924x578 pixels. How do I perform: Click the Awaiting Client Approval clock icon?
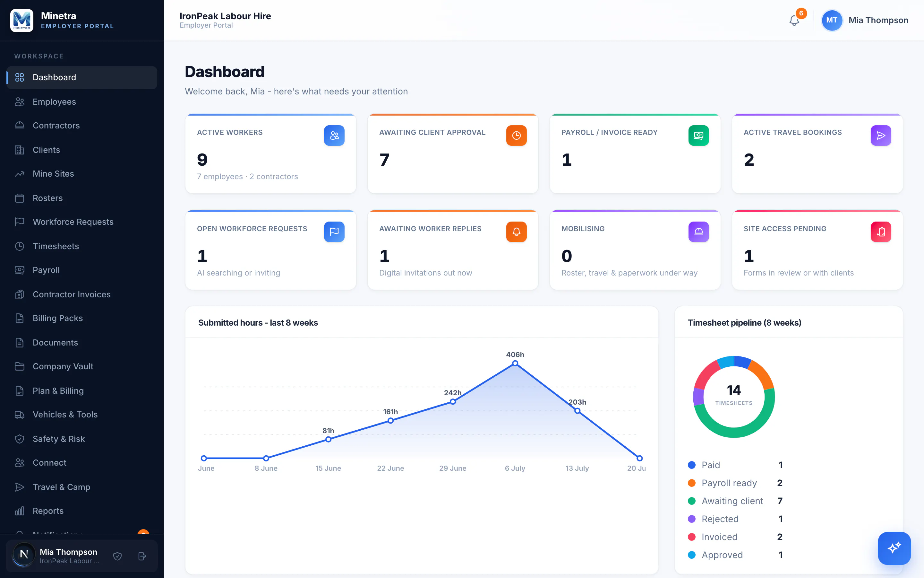pyautogui.click(x=516, y=135)
